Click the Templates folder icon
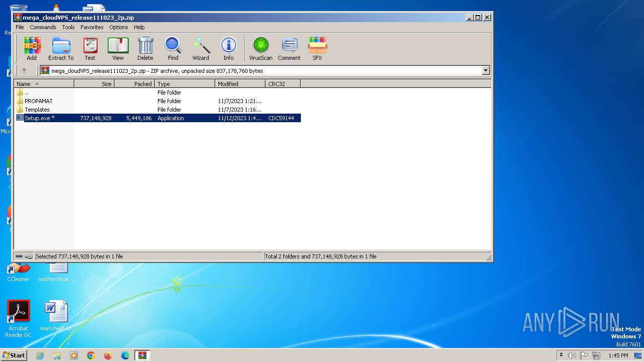The height and width of the screenshot is (362, 644). 20,110
